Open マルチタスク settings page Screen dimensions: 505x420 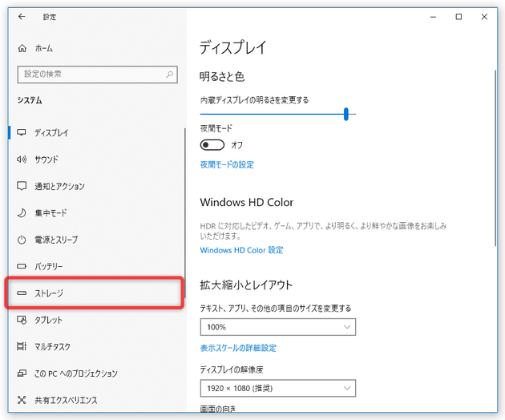coord(97,346)
